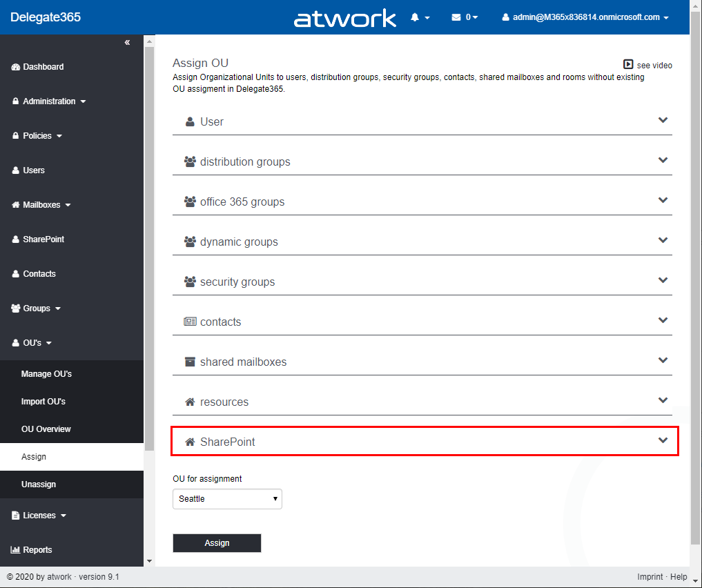The width and height of the screenshot is (702, 588).
Task: Click the Mailboxes menu caret
Action: pyautogui.click(x=68, y=205)
